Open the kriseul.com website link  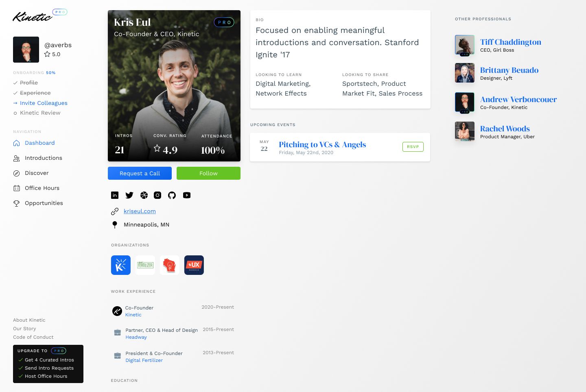pos(140,211)
